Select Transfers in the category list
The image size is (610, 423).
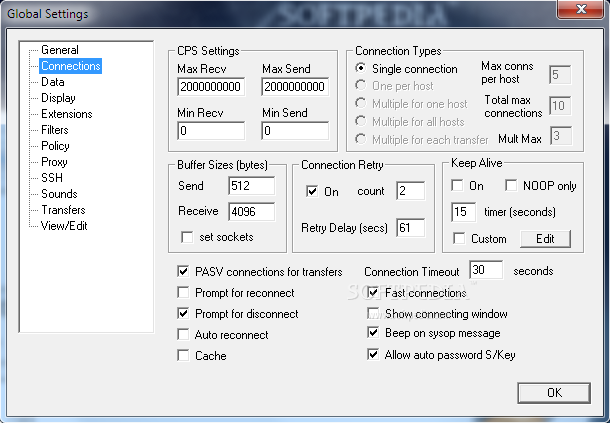click(62, 210)
